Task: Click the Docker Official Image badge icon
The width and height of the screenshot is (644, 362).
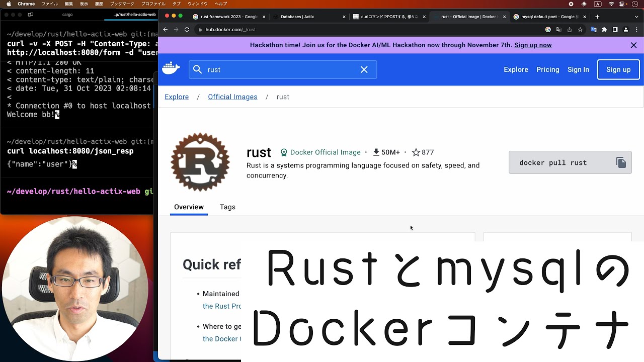Action: (x=284, y=152)
